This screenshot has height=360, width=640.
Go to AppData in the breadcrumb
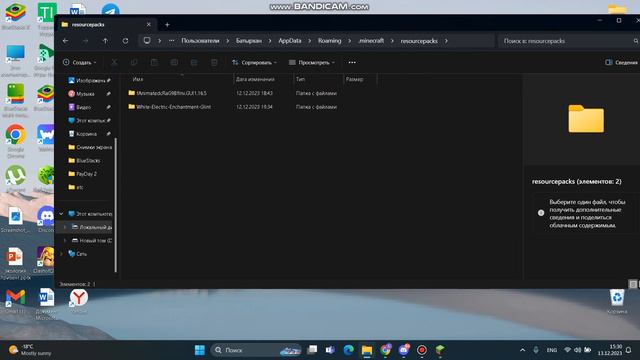(290, 41)
